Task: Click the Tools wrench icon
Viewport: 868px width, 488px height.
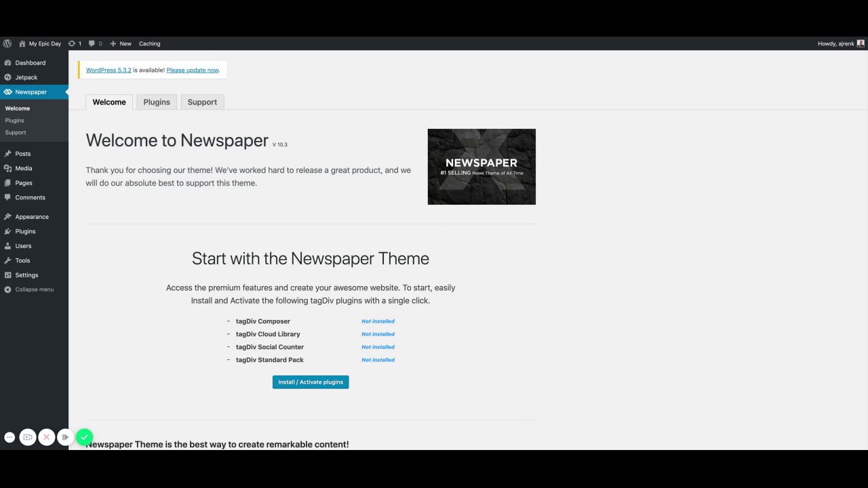Action: click(7, 260)
